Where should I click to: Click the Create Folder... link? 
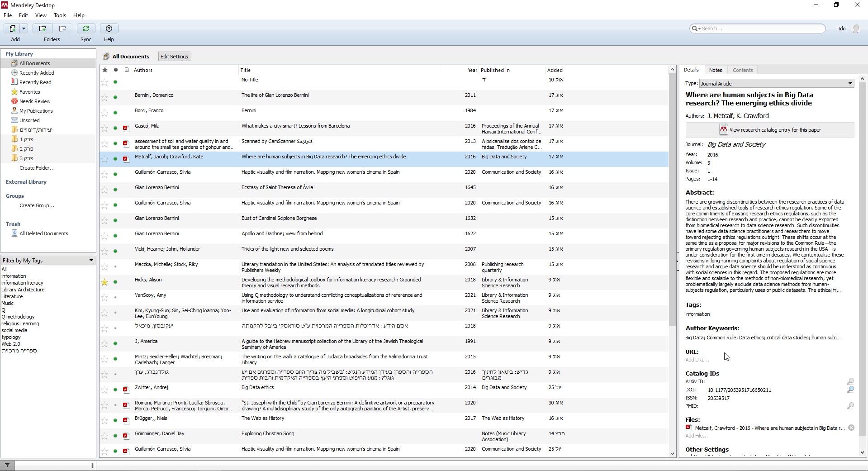coord(37,168)
